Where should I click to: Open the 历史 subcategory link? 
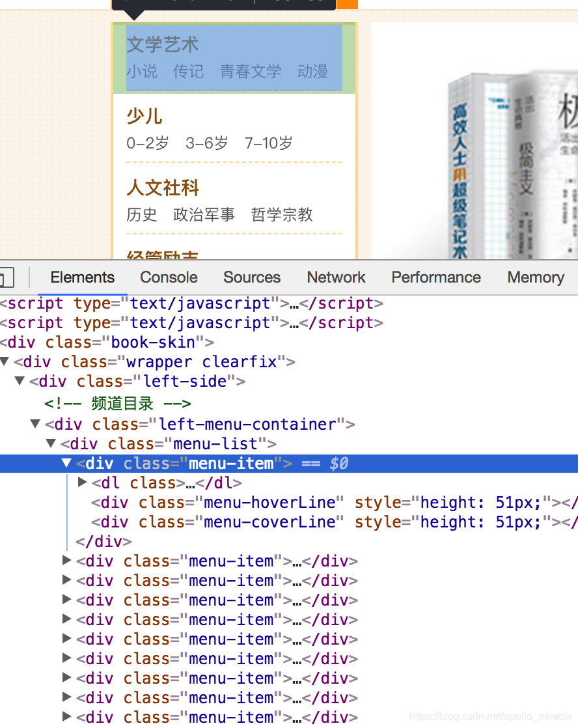click(142, 214)
